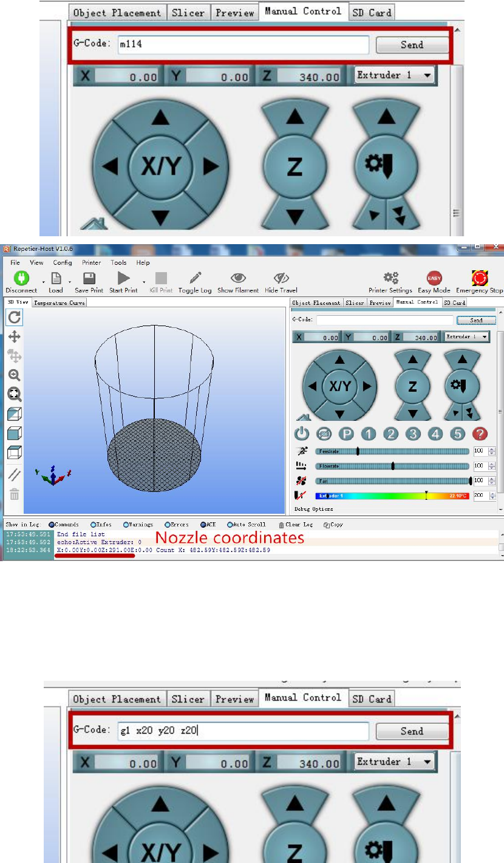This screenshot has height=863, width=504.
Task: Click the Copy button in log bar
Action: point(335,524)
